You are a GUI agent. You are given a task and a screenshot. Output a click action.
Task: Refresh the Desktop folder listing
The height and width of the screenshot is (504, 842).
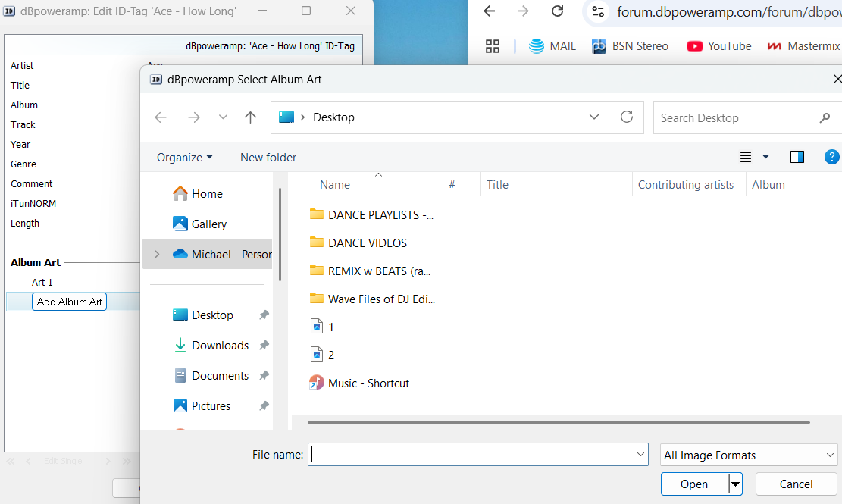click(627, 117)
